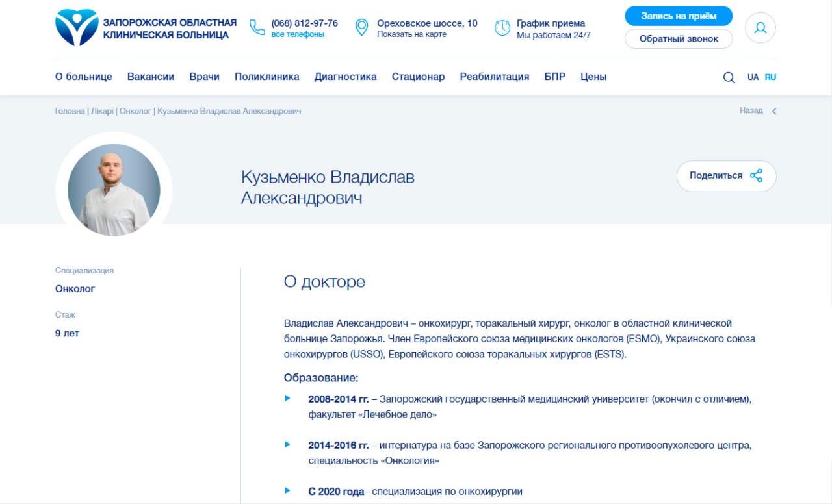
Task: Click the phone handset icon
Action: point(257,27)
